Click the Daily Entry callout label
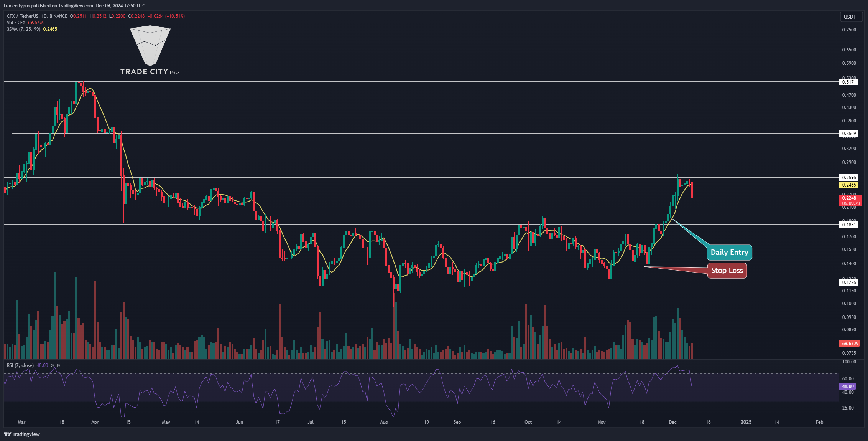The image size is (868, 441). click(x=729, y=253)
